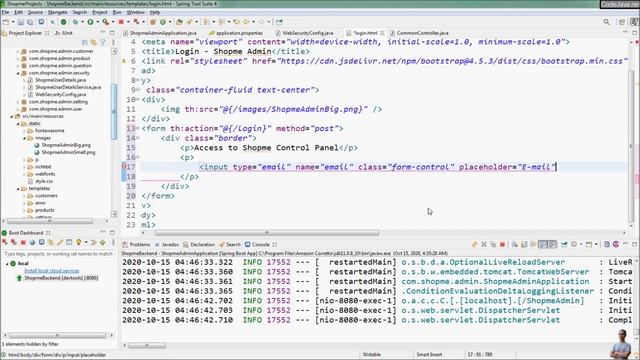Click the Search magnifier icon at toolbar right
This screenshot has width=640, height=360.
[x=607, y=22]
